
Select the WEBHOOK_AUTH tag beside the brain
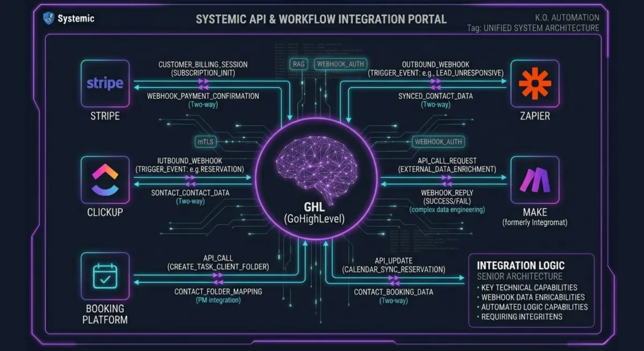(438, 142)
